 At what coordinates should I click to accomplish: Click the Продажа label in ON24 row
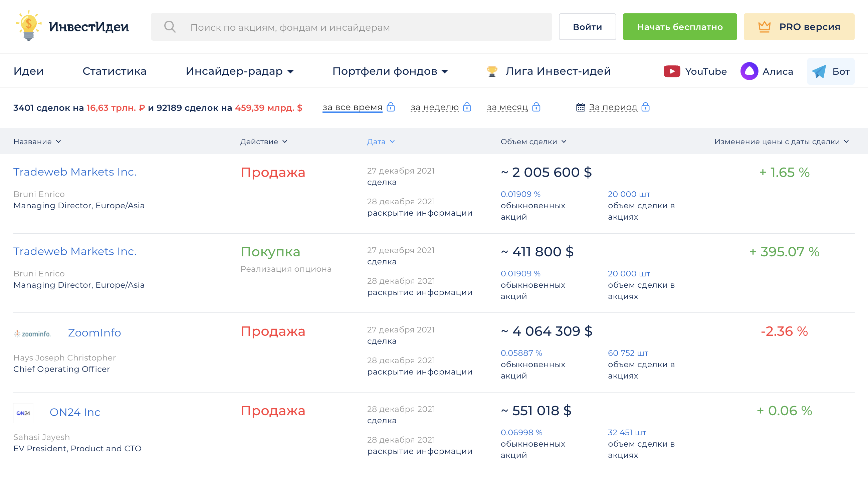pyautogui.click(x=273, y=411)
